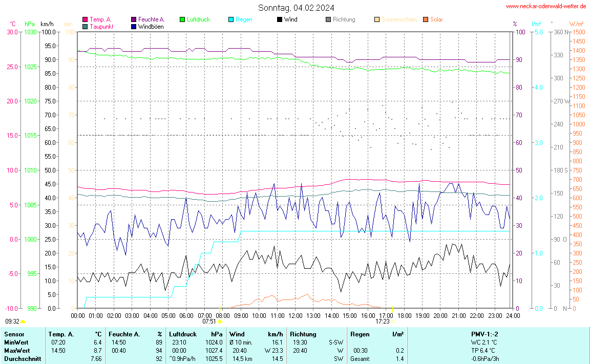Click the PMV-1:-2 heading in table
Viewport: 590px width, 364px height.
(x=484, y=334)
